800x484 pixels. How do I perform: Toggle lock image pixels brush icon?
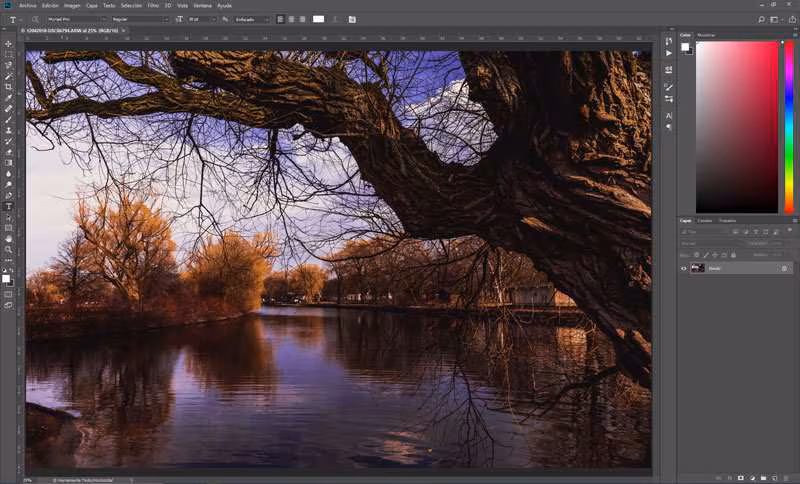pos(706,254)
